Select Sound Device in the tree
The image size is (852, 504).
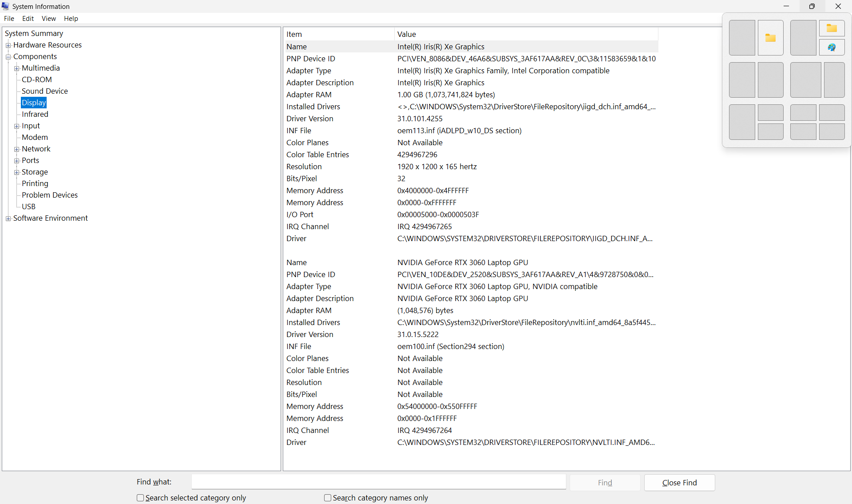[44, 91]
